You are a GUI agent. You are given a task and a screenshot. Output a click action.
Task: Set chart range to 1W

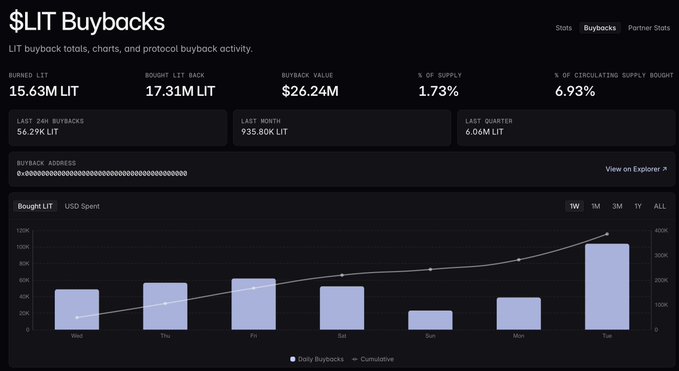574,206
